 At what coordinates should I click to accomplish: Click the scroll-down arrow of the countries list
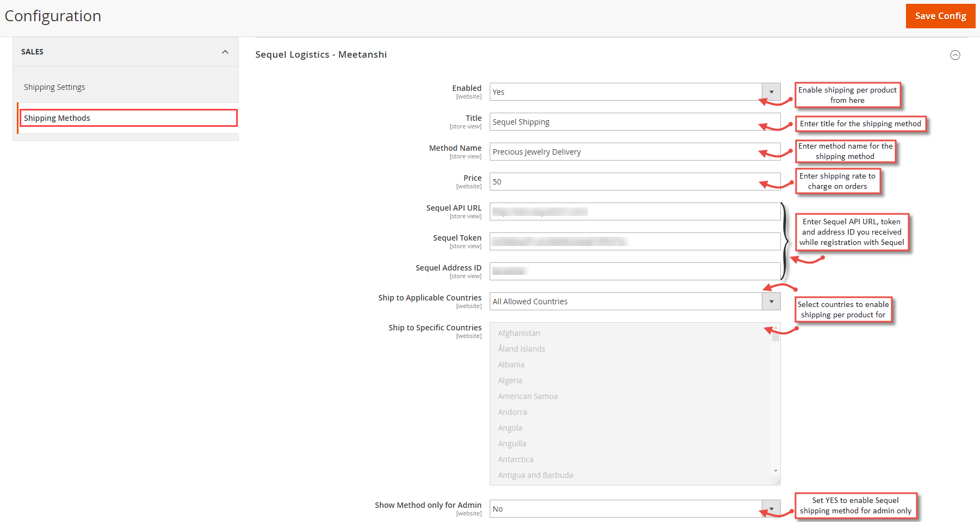click(x=775, y=471)
